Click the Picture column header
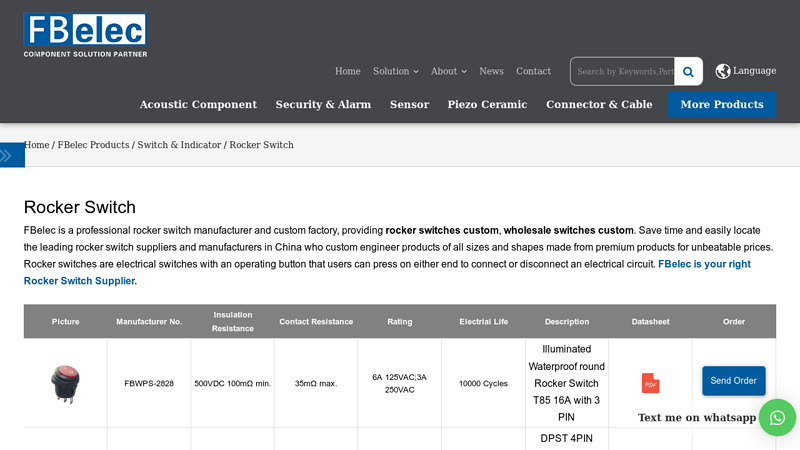Screen dimensions: 800x450 pyautogui.click(x=65, y=321)
